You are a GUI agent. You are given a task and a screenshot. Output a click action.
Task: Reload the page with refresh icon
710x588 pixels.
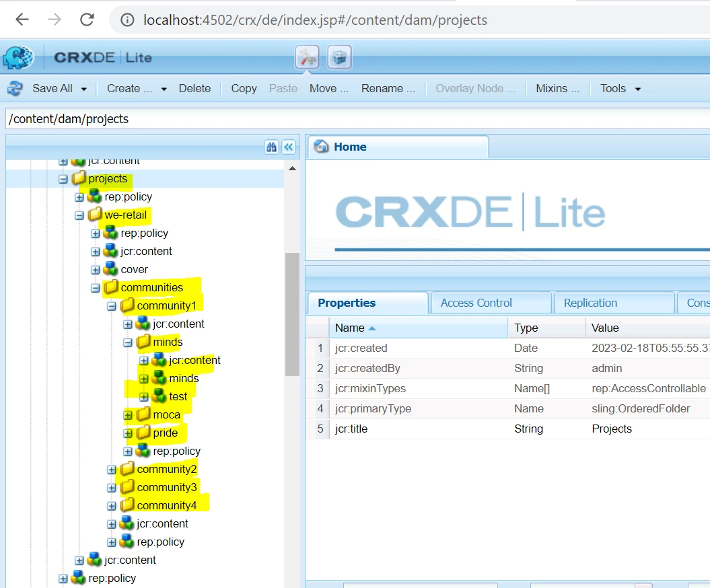tap(87, 20)
